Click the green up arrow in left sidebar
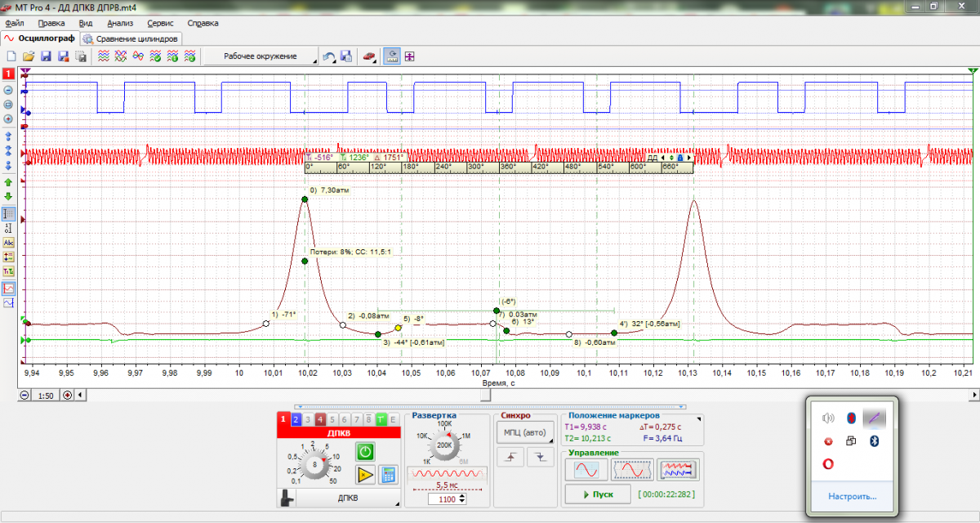The height and width of the screenshot is (523, 980). [x=8, y=182]
